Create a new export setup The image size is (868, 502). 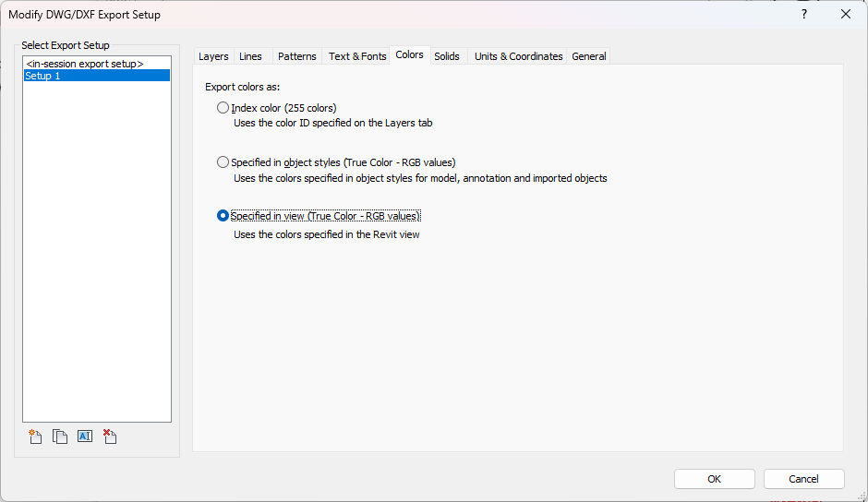point(35,436)
